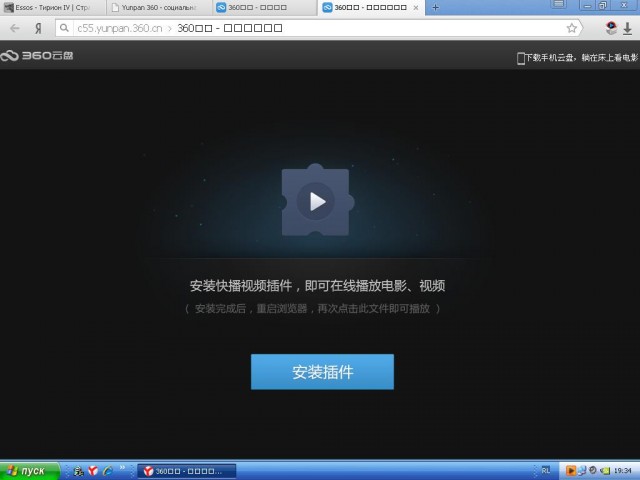Click the Yandex Я home button

tap(39, 28)
